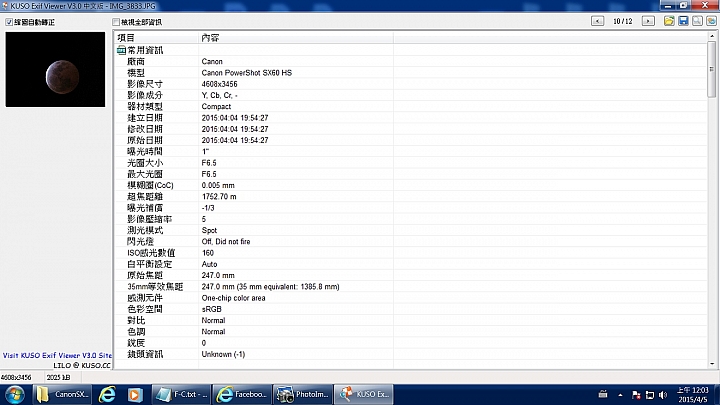Select the 影像成分 row Y, Cb, Cr
720x405 pixels.
point(411,95)
